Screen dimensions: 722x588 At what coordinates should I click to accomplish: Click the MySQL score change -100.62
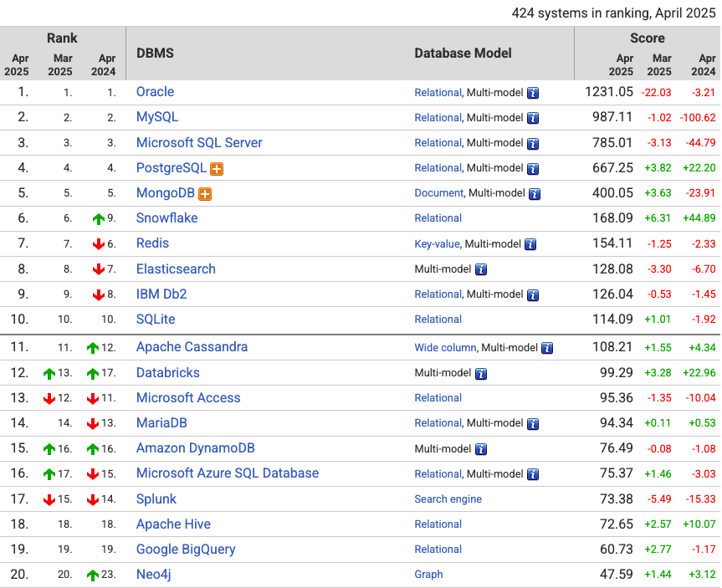click(x=698, y=117)
